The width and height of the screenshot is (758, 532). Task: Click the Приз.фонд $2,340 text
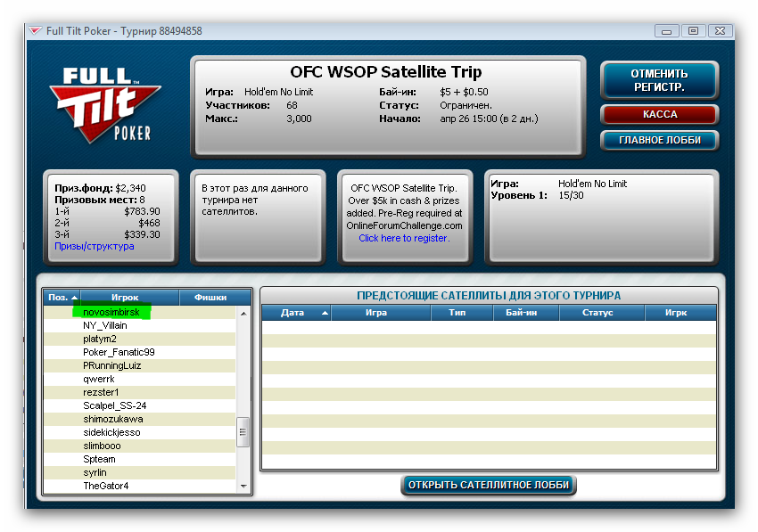pyautogui.click(x=100, y=188)
